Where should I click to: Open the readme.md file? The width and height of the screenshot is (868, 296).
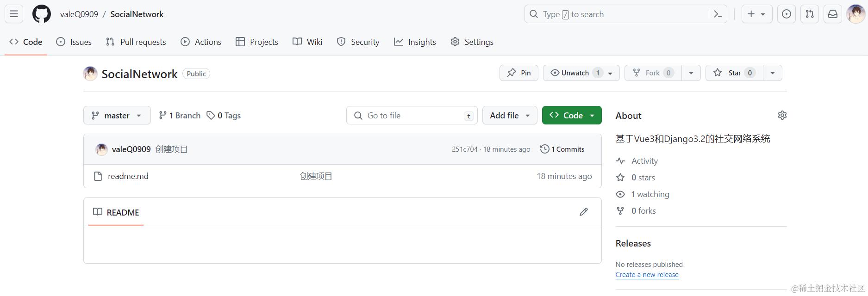point(128,176)
